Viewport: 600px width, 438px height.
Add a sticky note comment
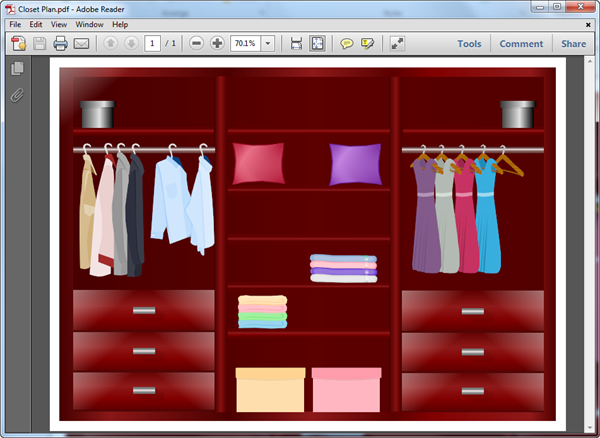[347, 44]
